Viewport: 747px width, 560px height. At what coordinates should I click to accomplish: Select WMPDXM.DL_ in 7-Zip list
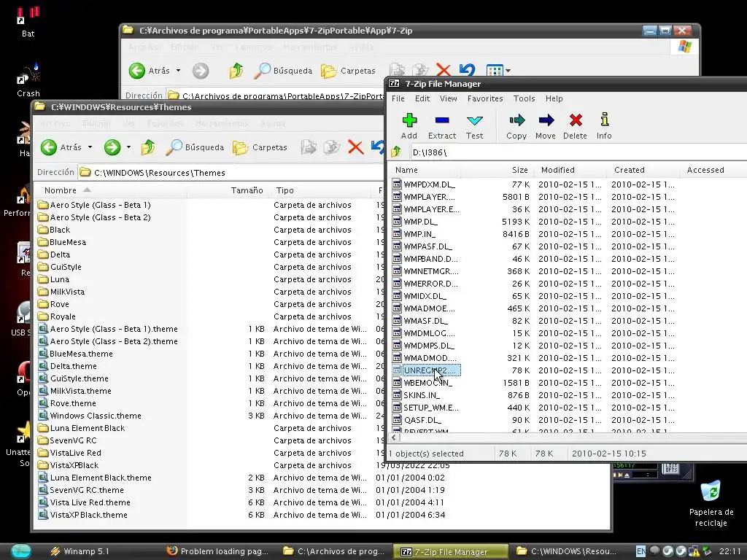(x=424, y=184)
